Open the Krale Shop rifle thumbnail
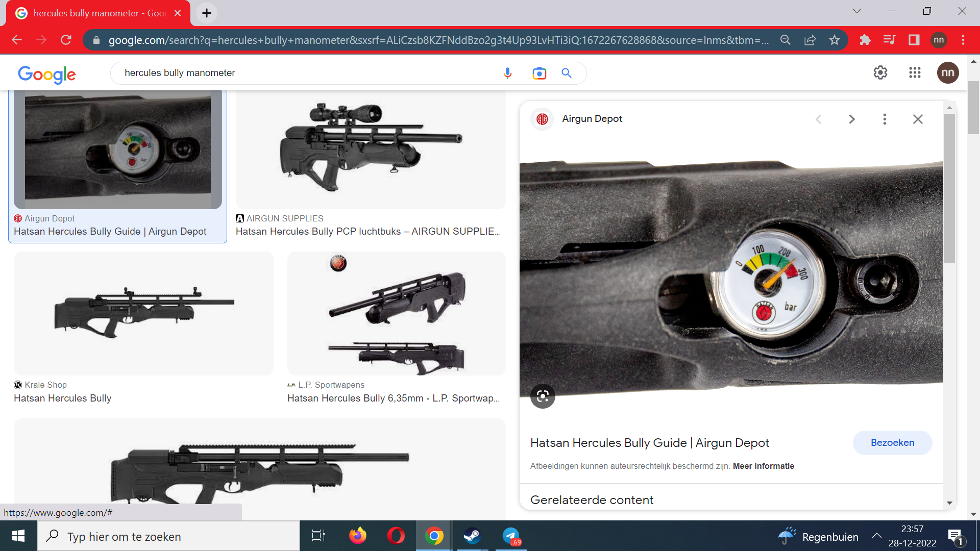This screenshot has height=551, width=980. [x=143, y=313]
